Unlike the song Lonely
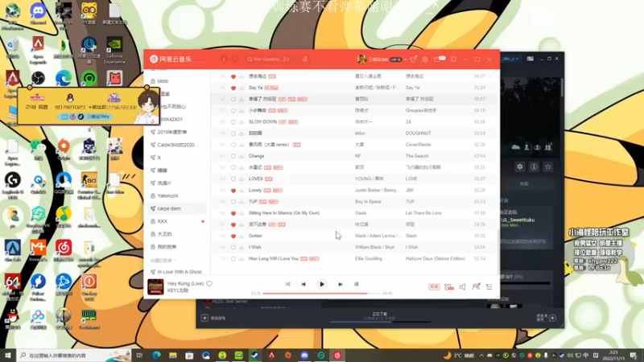Screen dimensions: 644x362 tap(233, 191)
